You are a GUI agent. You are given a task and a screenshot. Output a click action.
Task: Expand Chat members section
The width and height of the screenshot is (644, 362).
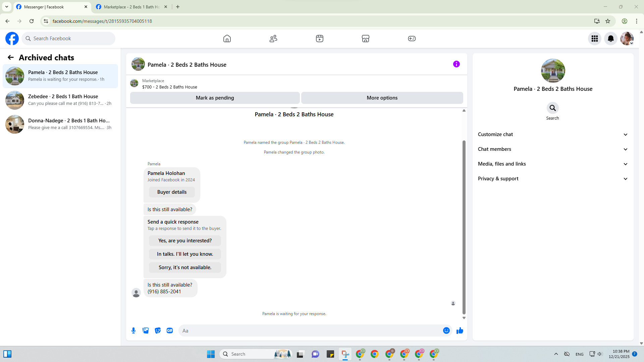coord(553,149)
